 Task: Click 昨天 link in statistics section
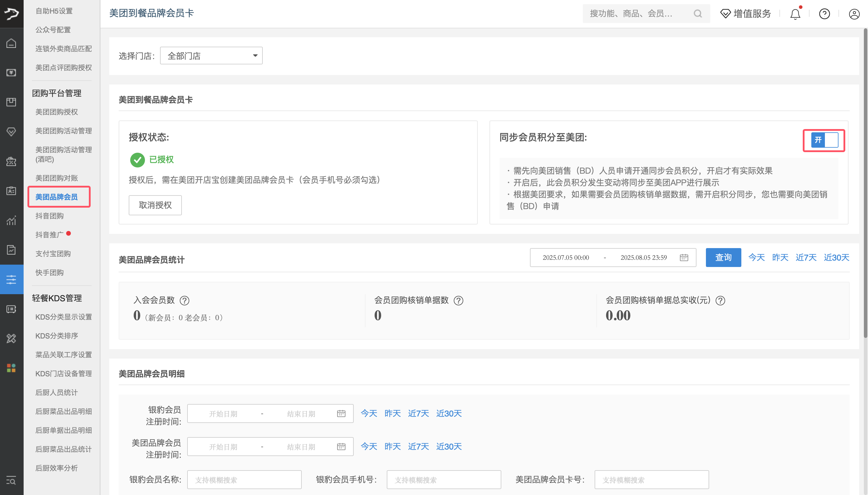click(x=780, y=257)
